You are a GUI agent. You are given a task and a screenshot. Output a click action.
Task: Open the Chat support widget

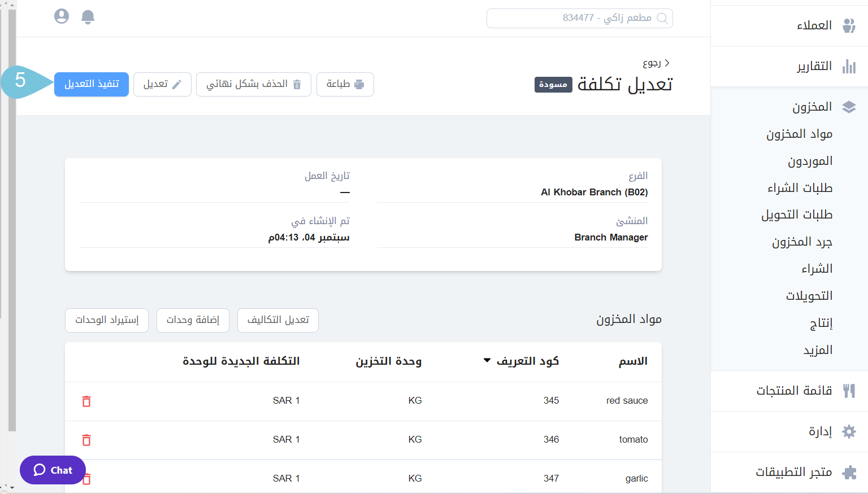click(53, 470)
